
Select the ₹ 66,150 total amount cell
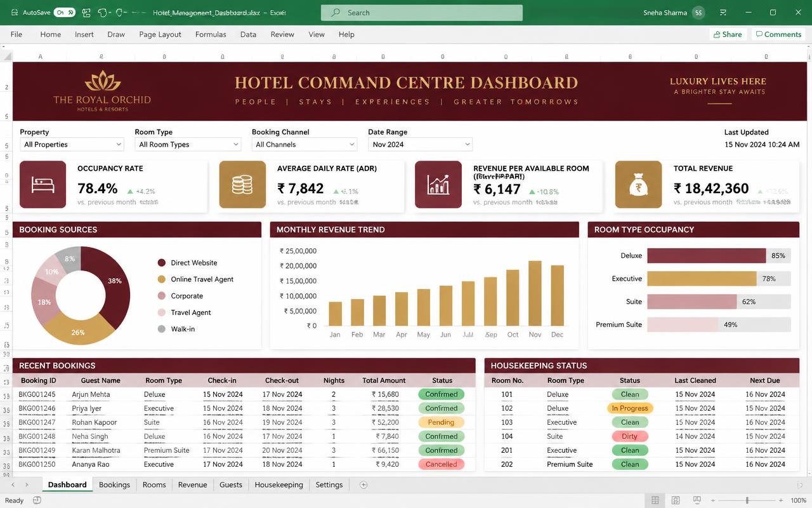(x=385, y=450)
